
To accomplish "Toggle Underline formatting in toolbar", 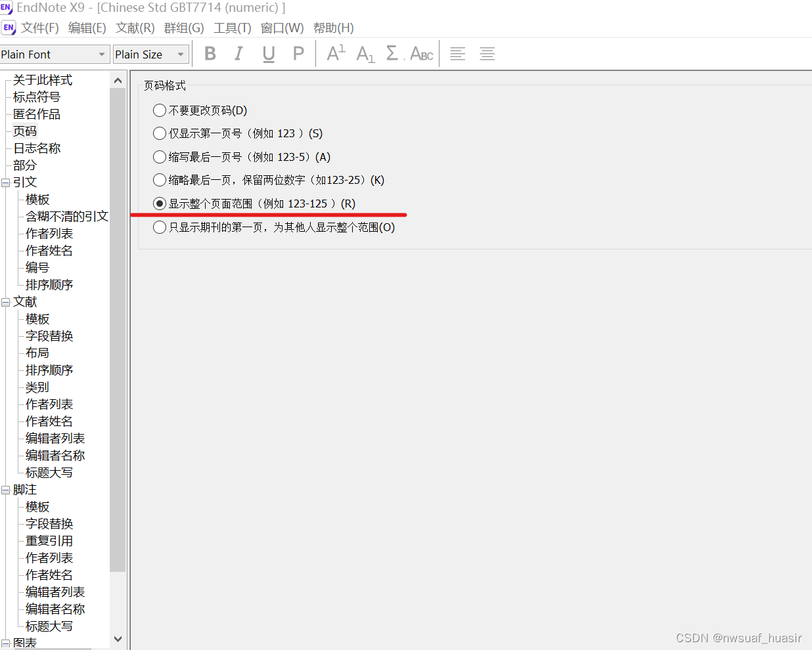I will click(x=268, y=54).
